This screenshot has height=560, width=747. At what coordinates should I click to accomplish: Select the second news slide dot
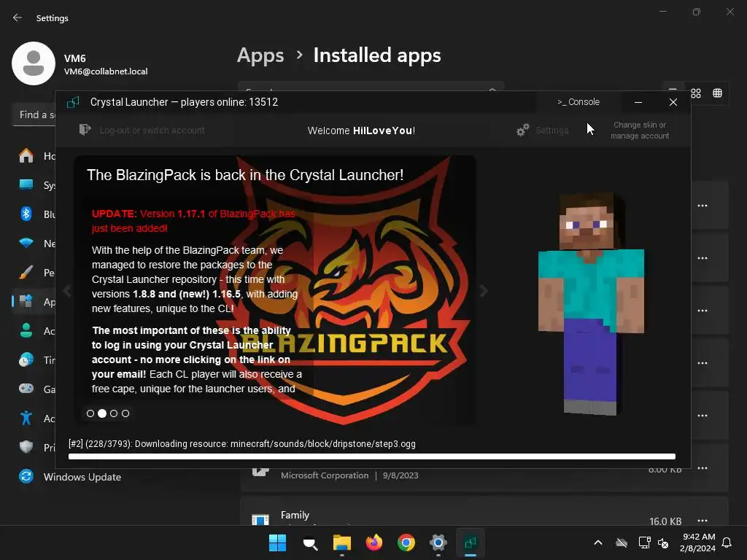[102, 413]
